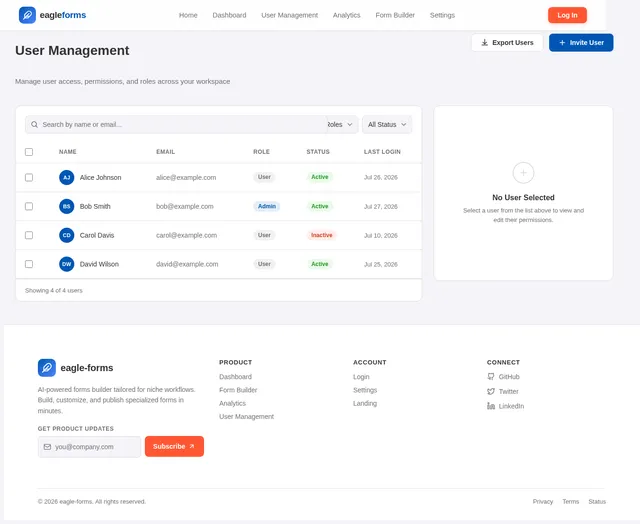Screen dimensions: 640x524
Task: Open the footer Dashboard link
Action: 236,377
